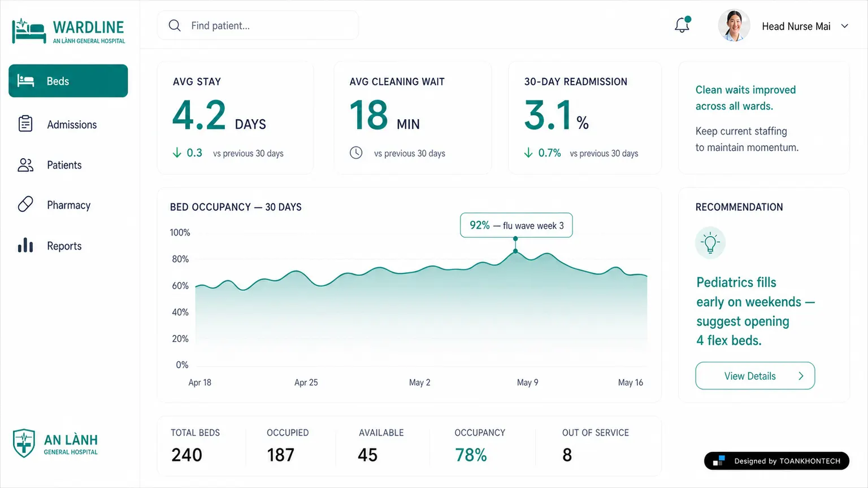Image resolution: width=868 pixels, height=488 pixels.
Task: Click the clock icon in Avg Cleaning Wait
Action: [356, 152]
